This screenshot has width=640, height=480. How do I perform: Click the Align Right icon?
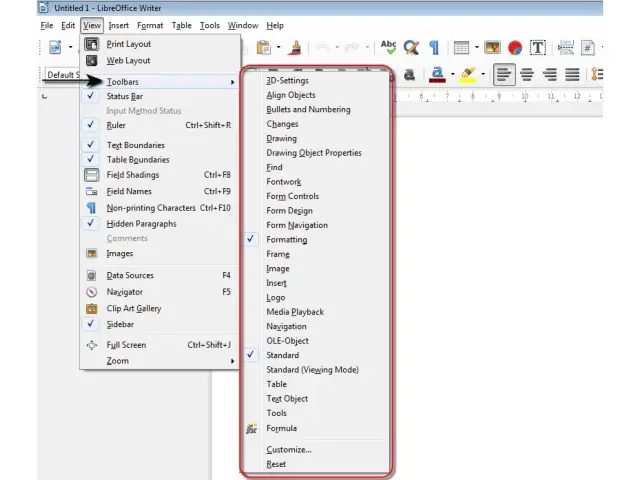coord(550,75)
